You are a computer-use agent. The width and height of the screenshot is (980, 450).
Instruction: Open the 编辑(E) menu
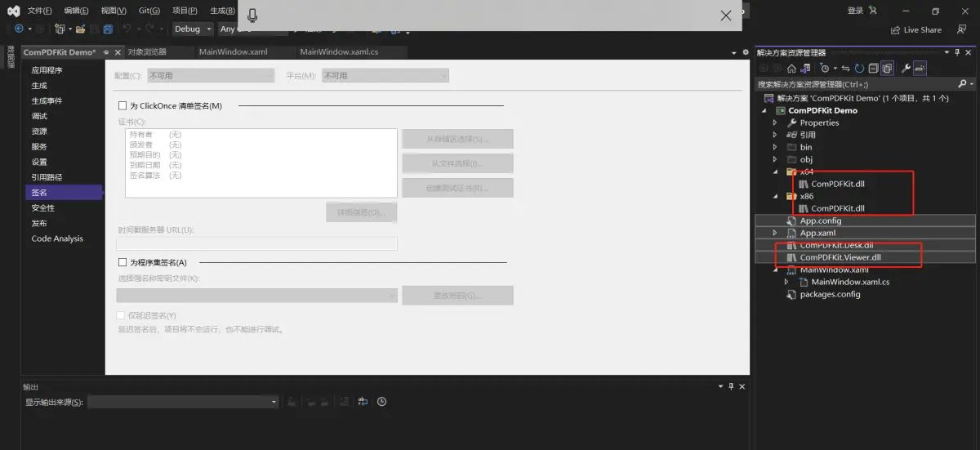(77, 11)
